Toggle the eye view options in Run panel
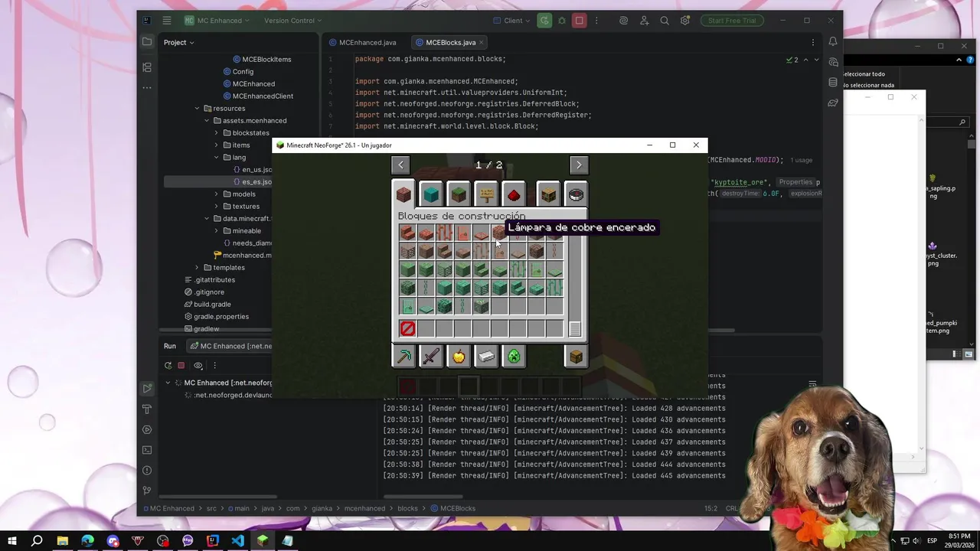Screen dimensions: 980x551 (x=198, y=366)
